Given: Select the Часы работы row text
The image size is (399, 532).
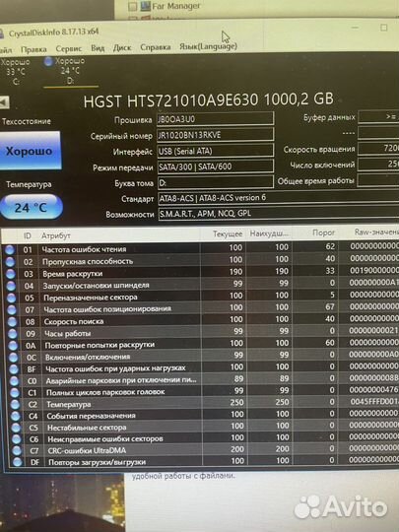Looking at the screenshot, I should coord(68,334).
